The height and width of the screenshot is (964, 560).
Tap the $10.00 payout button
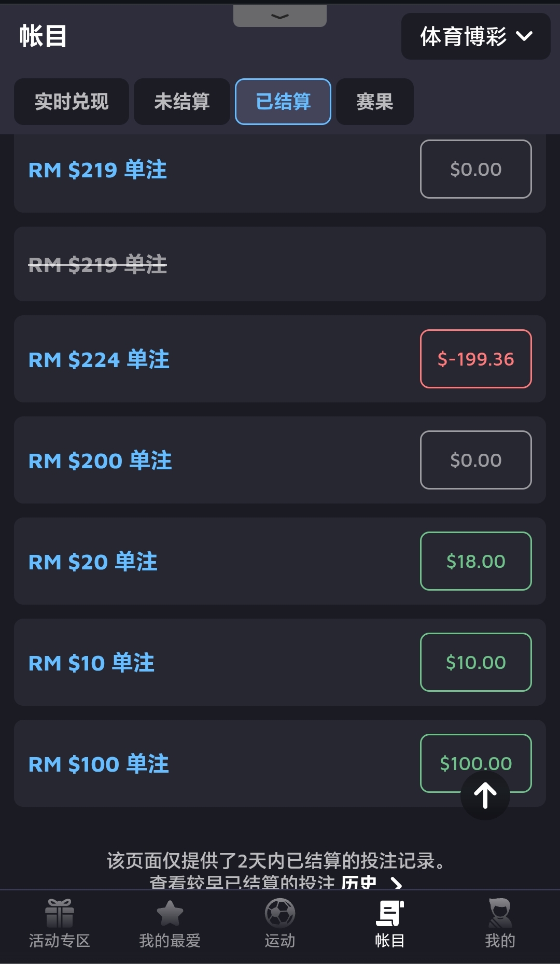pos(475,662)
